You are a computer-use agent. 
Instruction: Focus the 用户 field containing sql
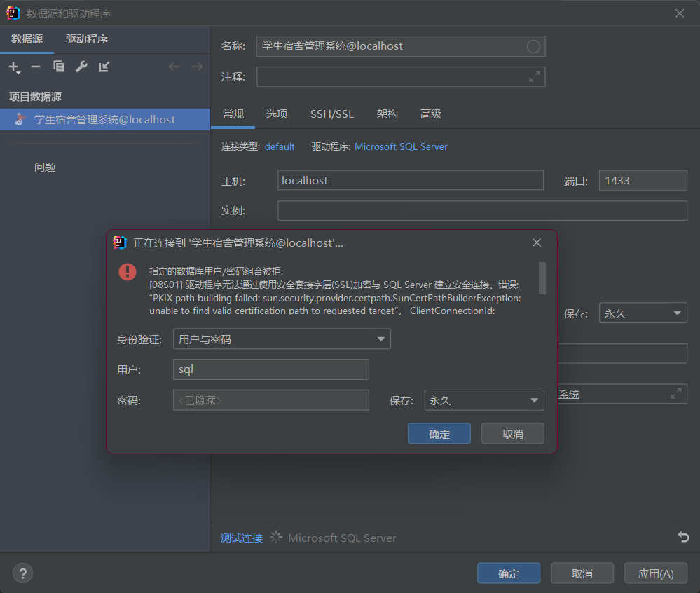[271, 369]
